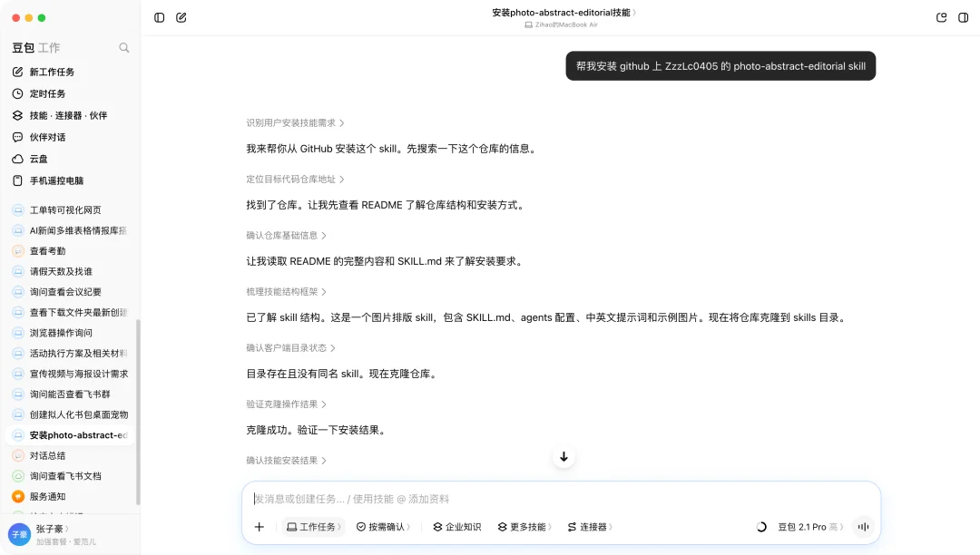Toggle the right side panel icon
Viewport: 980px width, 555px height.
963,17
